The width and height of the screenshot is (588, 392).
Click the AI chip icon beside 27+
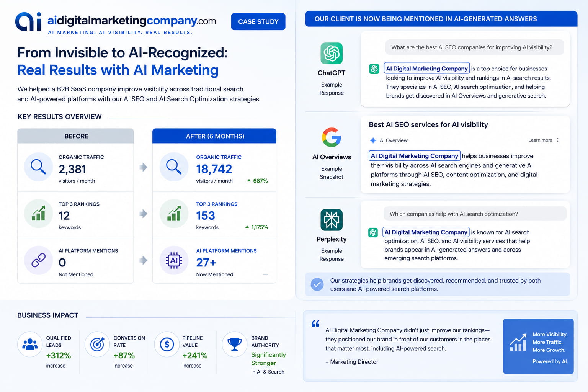174,260
